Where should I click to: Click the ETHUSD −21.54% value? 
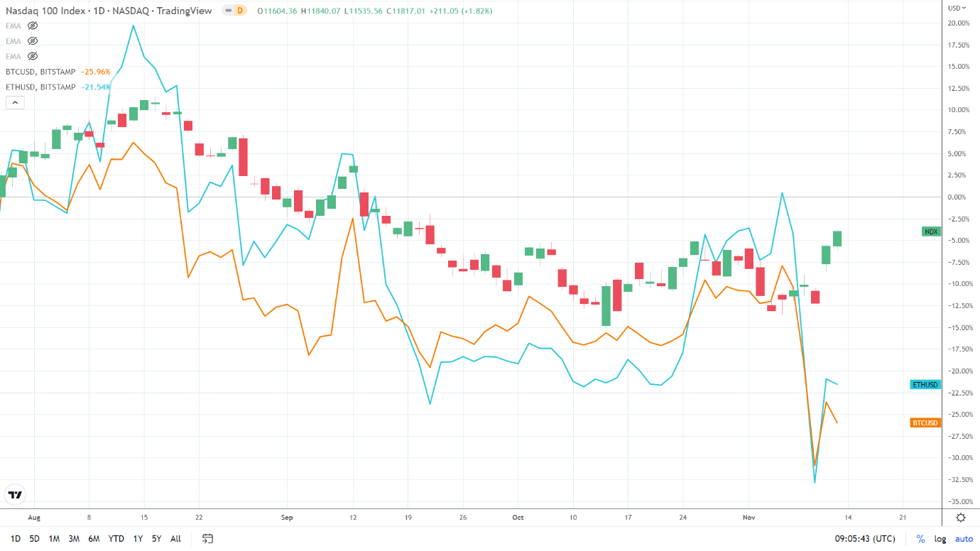click(x=94, y=87)
